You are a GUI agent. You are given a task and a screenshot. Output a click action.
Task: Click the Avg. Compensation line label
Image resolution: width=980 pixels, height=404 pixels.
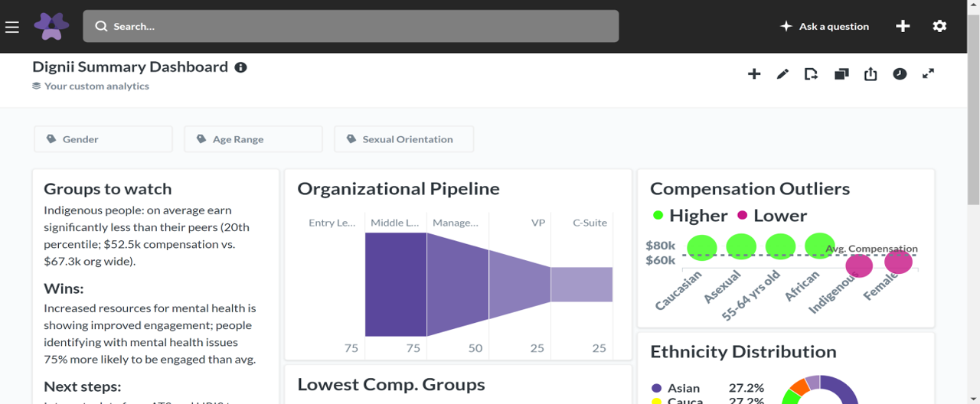pyautogui.click(x=871, y=249)
